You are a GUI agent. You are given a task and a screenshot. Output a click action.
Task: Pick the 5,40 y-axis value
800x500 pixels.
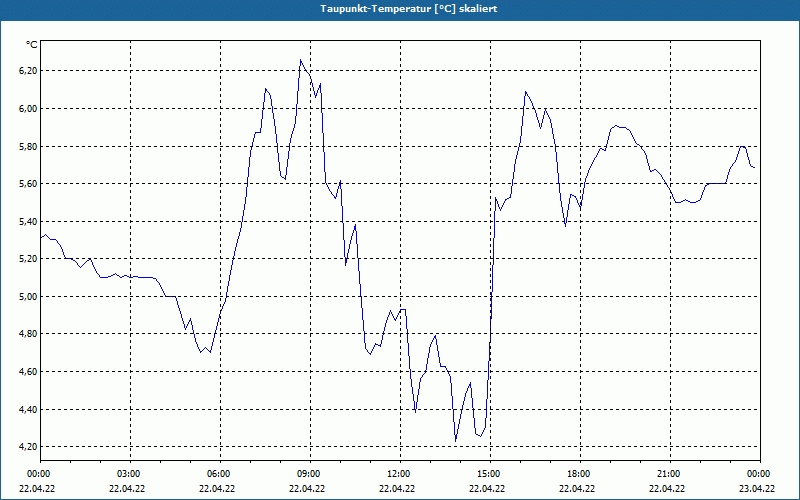click(28, 221)
